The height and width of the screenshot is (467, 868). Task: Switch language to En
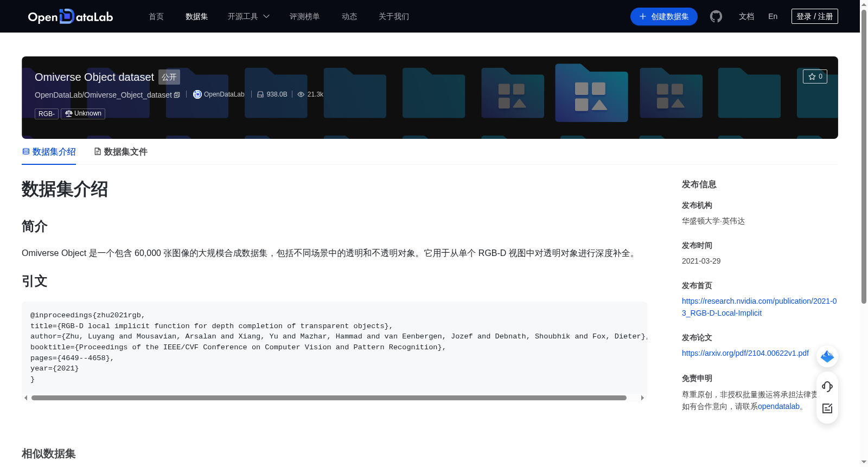coord(773,16)
